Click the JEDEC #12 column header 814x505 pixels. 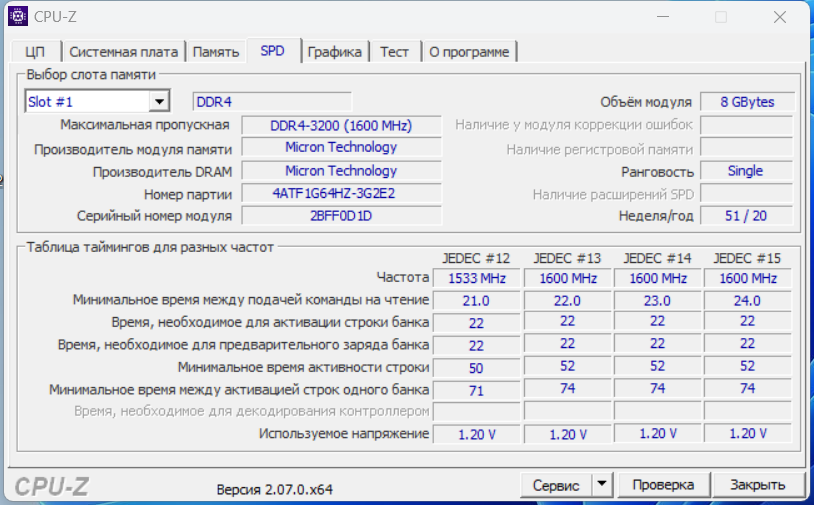tap(476, 258)
